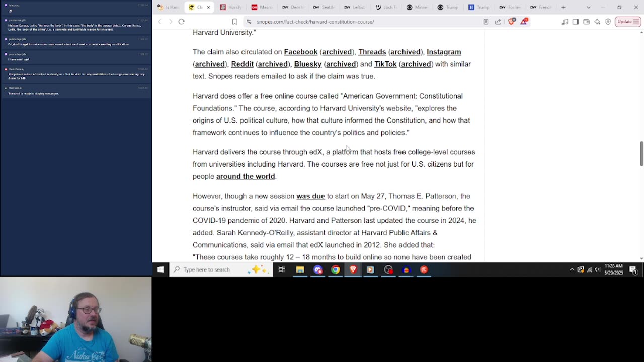
Task: Go forward in browser history
Action: click(171, 22)
